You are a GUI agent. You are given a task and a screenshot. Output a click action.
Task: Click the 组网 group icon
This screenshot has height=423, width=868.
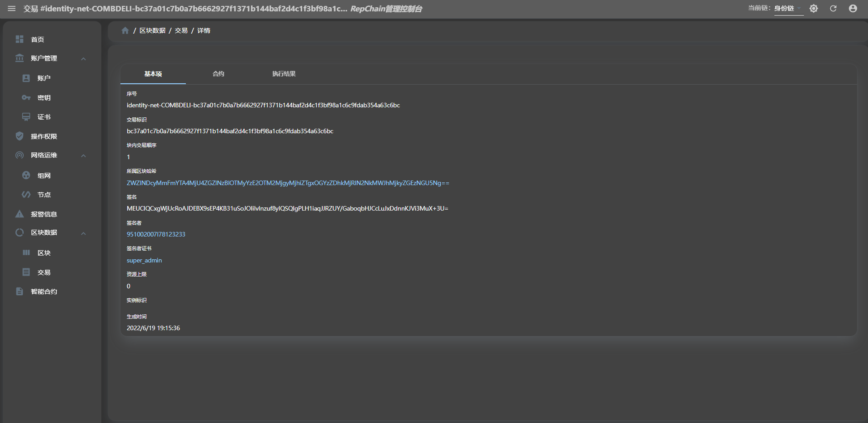26,175
